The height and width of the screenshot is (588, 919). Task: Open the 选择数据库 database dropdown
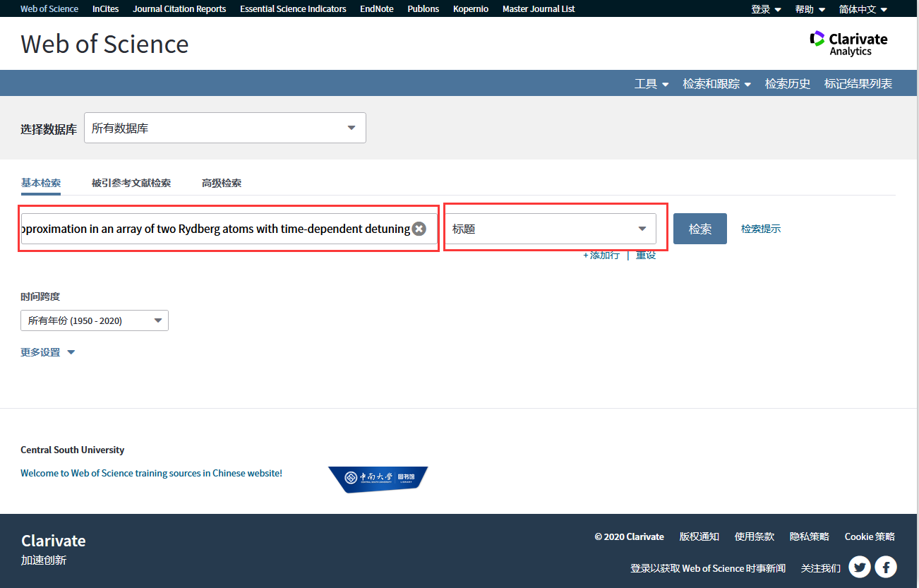tap(225, 128)
